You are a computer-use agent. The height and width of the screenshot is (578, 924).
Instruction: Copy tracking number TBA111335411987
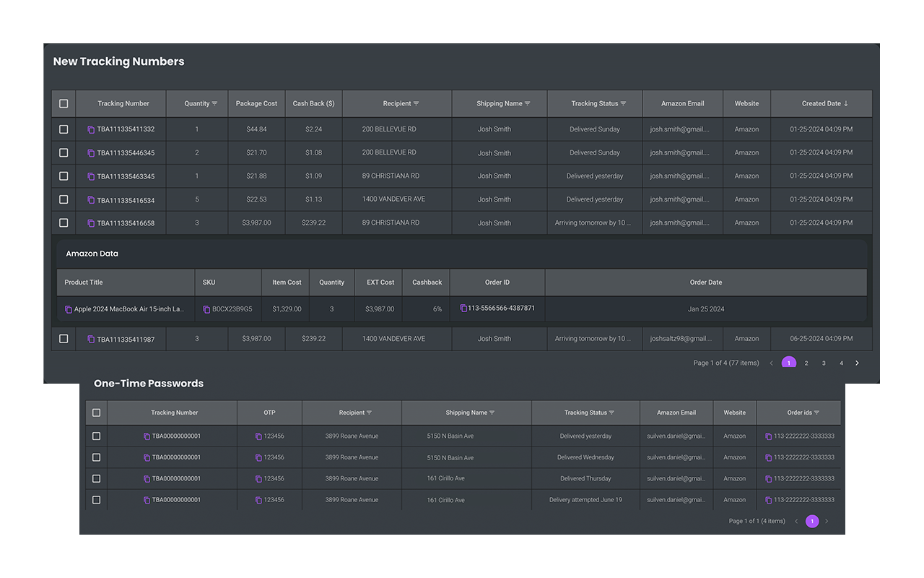(91, 340)
